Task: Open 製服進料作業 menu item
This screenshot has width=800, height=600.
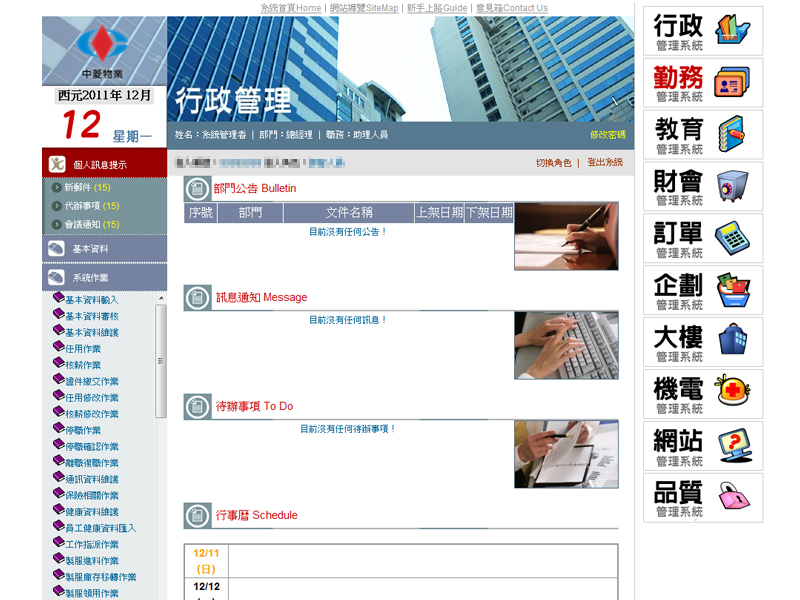Action: [x=92, y=561]
